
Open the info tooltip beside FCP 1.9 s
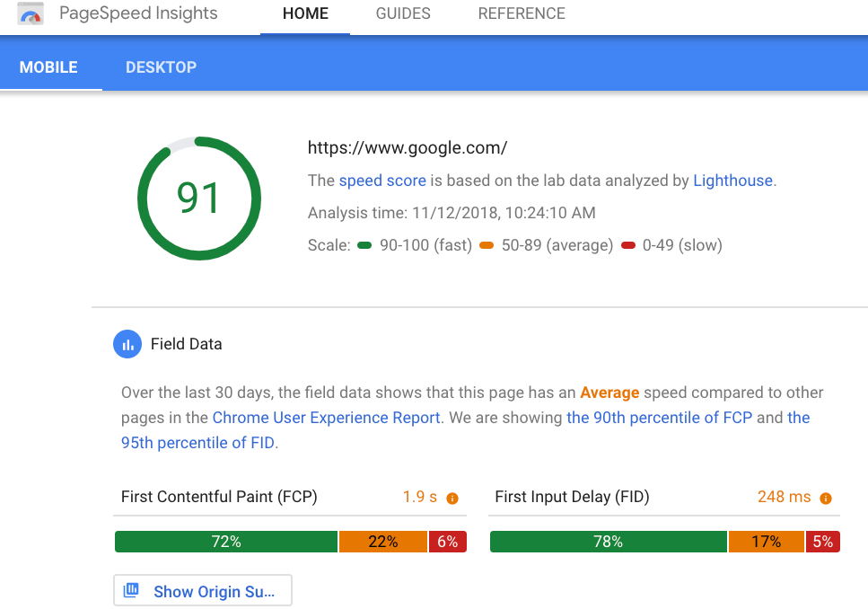pos(452,497)
